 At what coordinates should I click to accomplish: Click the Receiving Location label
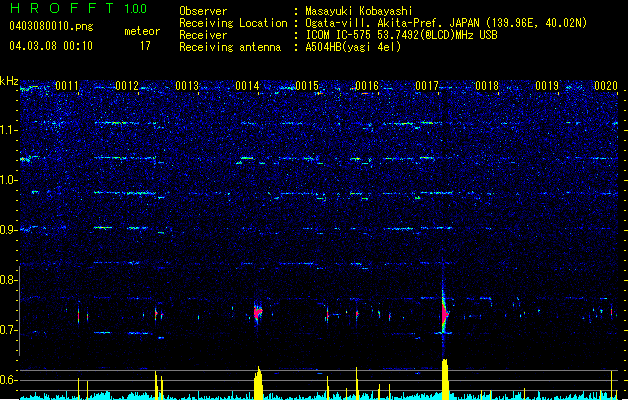(x=233, y=23)
